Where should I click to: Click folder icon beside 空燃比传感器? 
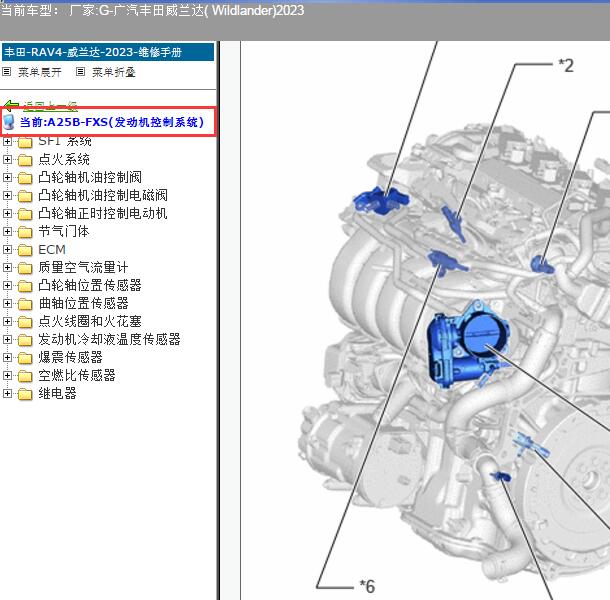click(x=25, y=376)
